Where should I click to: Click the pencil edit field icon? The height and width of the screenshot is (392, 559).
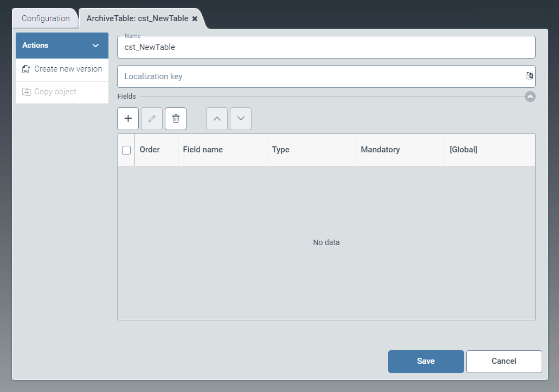(x=152, y=119)
